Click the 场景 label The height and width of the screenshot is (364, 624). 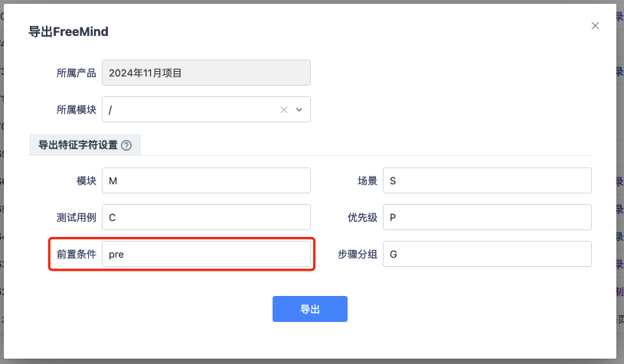368,181
